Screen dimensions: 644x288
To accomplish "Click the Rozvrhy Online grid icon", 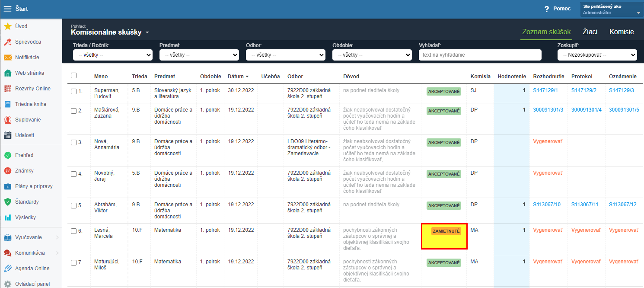I will point(8,89).
